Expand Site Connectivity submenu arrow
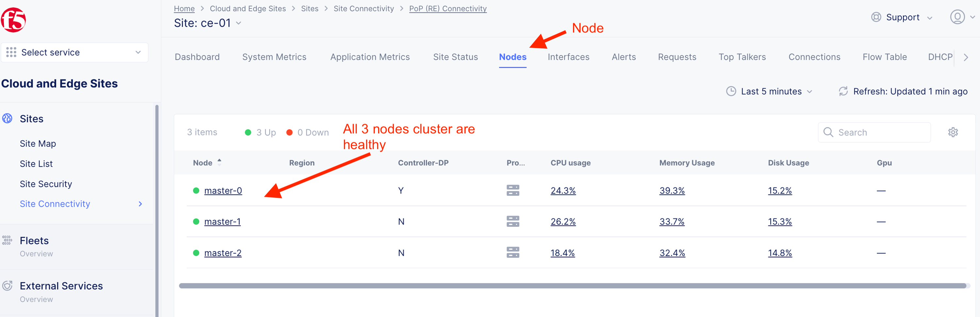Screen dimensions: 980x317 point(140,204)
